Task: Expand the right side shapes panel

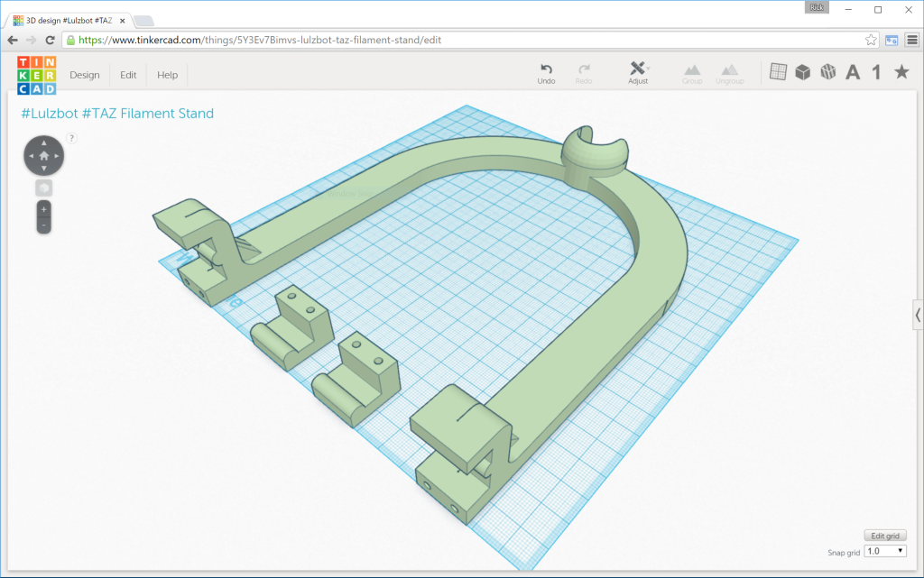Action: click(918, 316)
